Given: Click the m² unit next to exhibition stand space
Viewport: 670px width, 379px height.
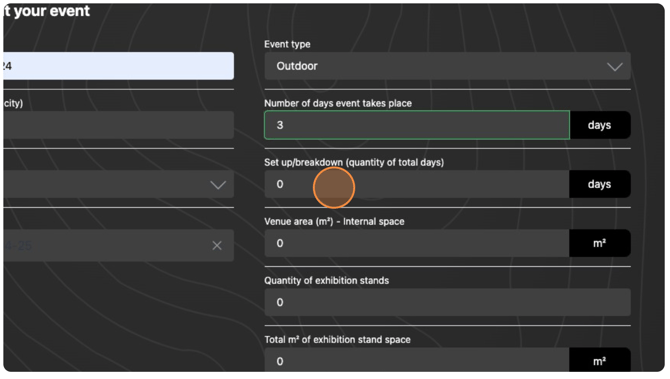Looking at the screenshot, I should tap(599, 360).
